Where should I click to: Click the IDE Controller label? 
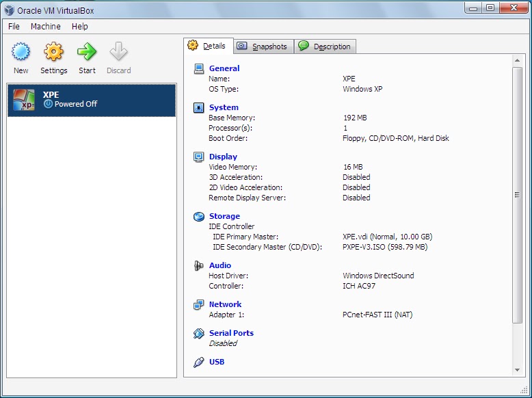click(x=231, y=226)
